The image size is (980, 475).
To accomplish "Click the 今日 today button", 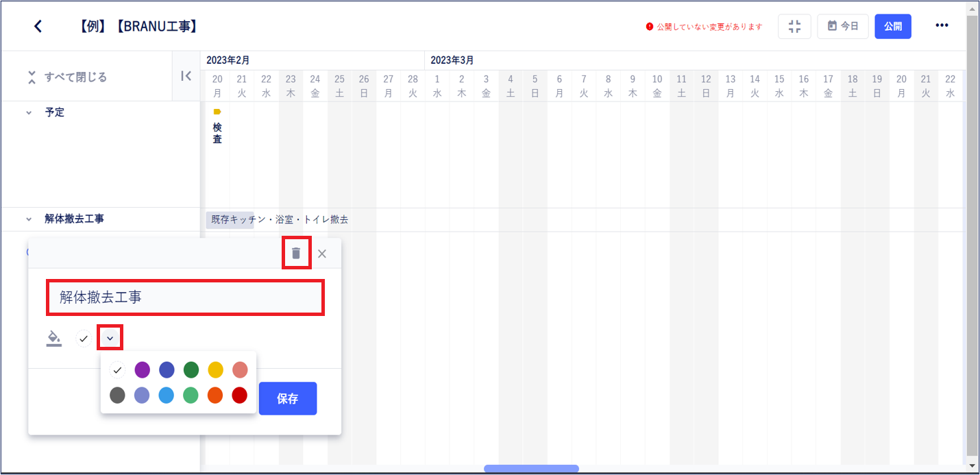I will point(843,26).
